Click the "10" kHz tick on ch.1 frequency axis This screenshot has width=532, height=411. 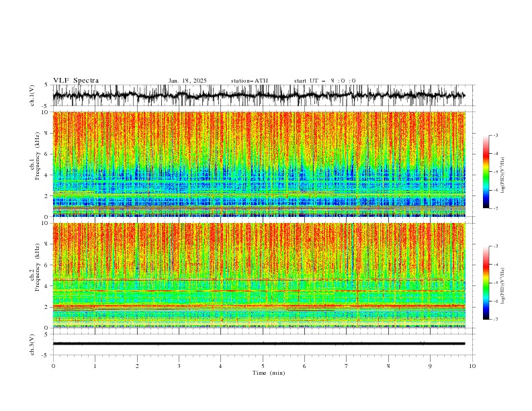(46, 112)
